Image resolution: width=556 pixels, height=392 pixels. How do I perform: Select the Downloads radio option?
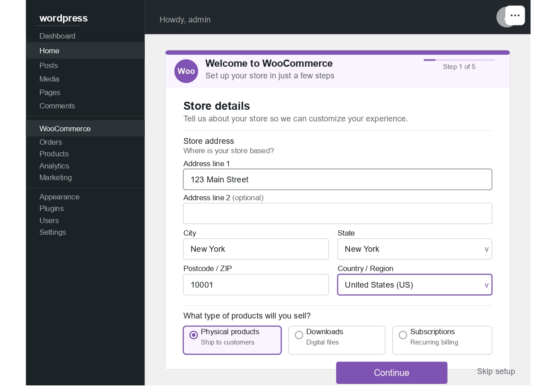point(299,335)
